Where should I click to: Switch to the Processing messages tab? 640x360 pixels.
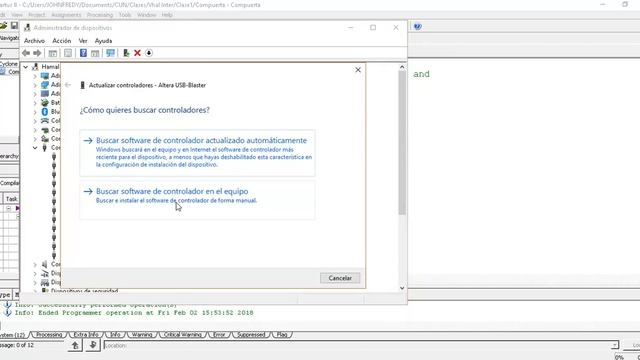(49, 335)
